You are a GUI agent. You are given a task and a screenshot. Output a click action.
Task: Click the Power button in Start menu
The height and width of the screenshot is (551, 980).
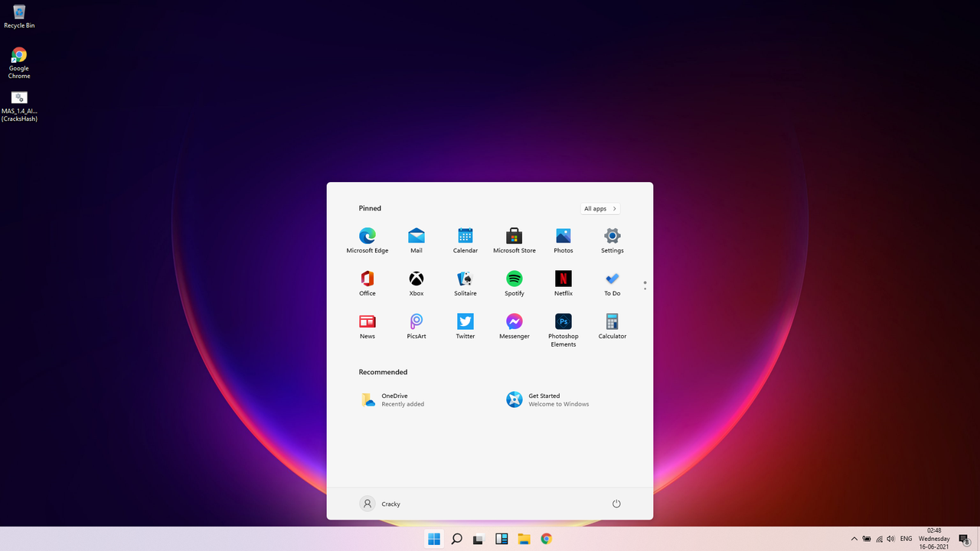point(616,504)
